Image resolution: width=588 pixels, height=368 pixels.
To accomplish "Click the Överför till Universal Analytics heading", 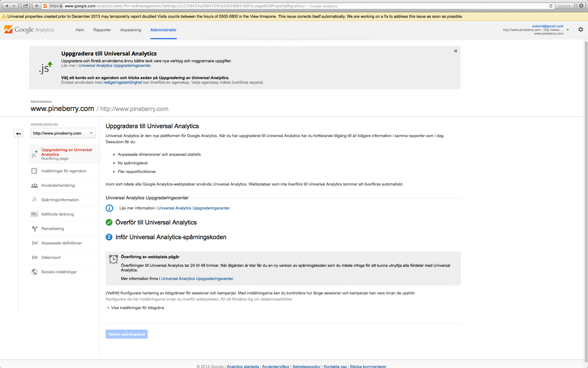I will click(x=156, y=222).
